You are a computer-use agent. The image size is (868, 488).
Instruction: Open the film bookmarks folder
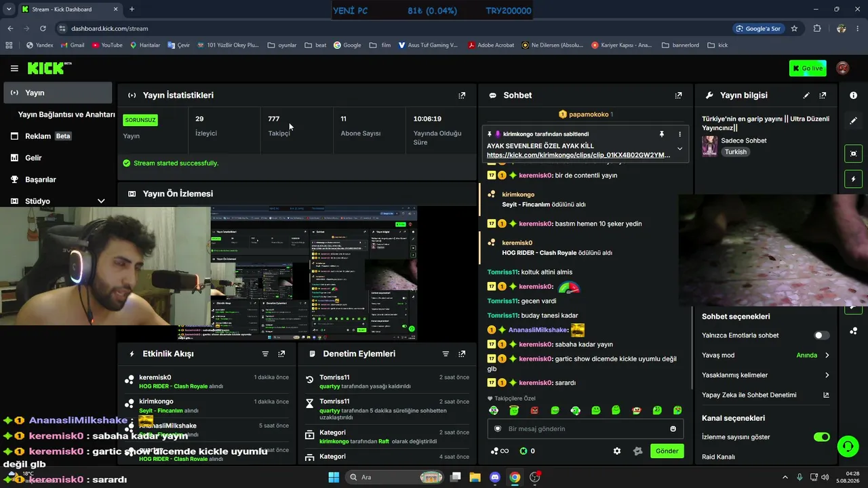(x=380, y=45)
